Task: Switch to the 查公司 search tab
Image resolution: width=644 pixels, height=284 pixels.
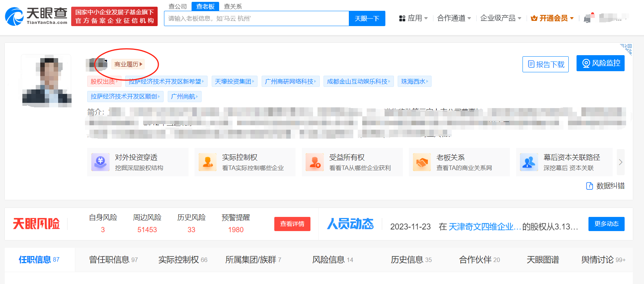Action: 178,6
